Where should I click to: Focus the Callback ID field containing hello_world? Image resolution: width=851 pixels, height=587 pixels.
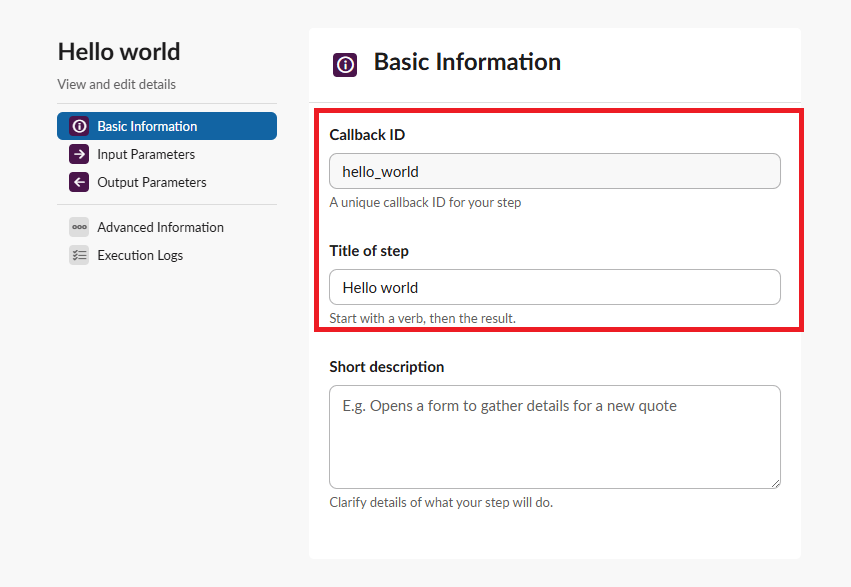tap(554, 171)
